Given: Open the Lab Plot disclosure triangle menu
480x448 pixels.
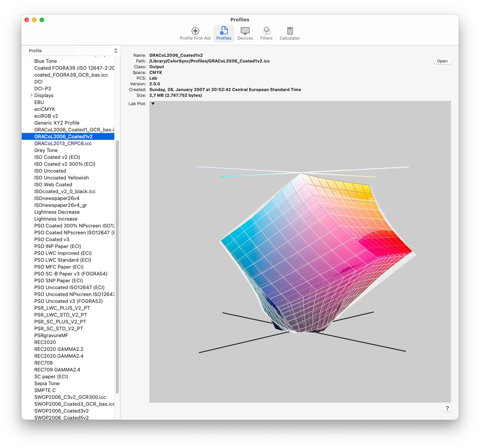Looking at the screenshot, I should tap(153, 104).
